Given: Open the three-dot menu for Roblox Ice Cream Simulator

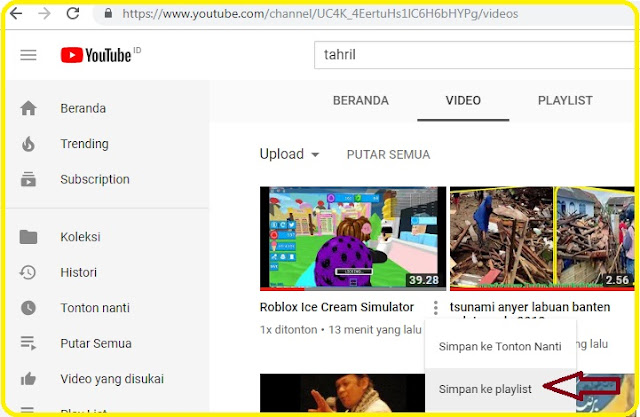Looking at the screenshot, I should click(436, 308).
